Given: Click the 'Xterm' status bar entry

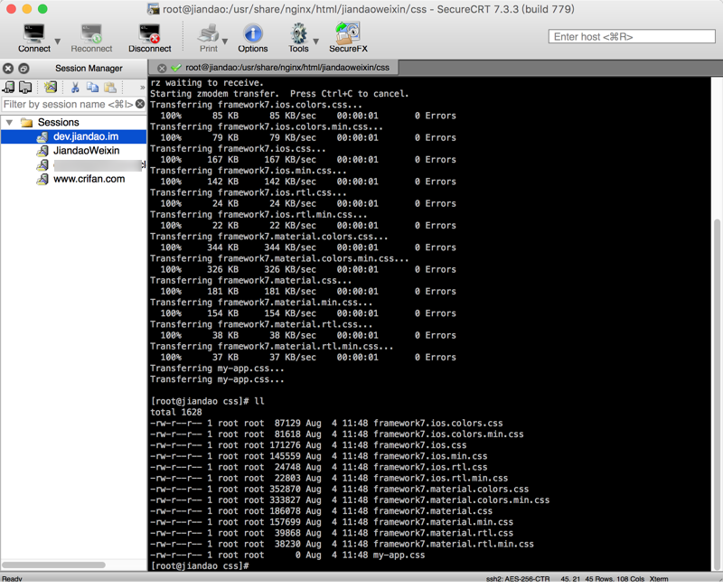Looking at the screenshot, I should (x=659, y=579).
